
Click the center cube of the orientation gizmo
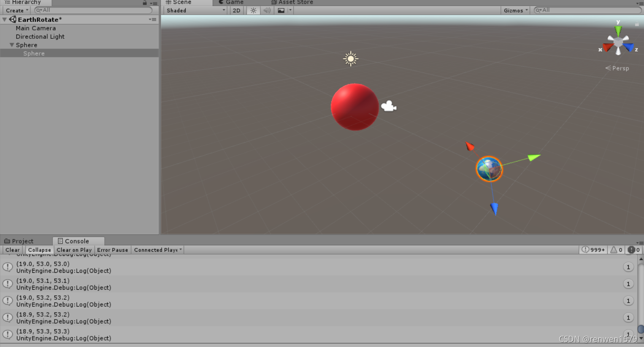coord(618,42)
